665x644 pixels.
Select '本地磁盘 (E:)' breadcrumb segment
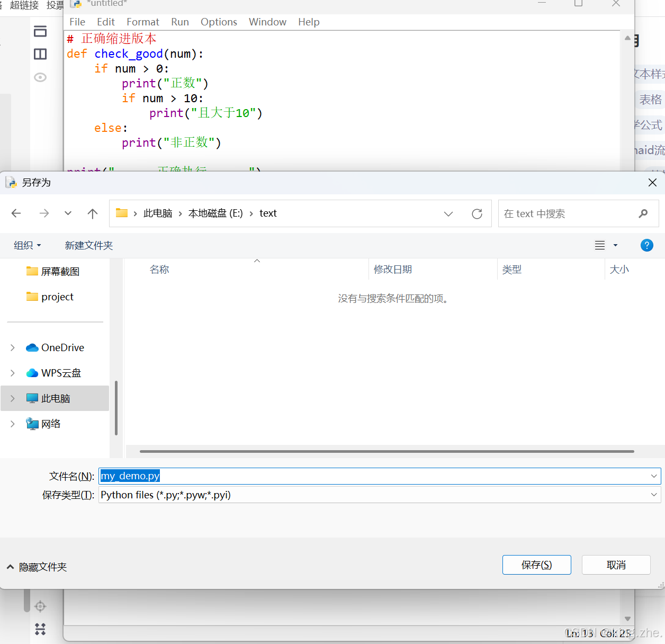click(215, 213)
